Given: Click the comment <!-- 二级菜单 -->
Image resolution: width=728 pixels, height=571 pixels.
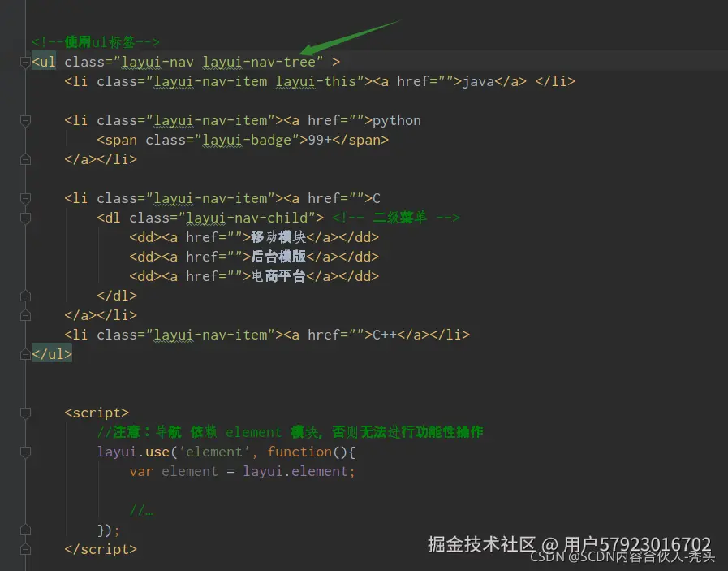Looking at the screenshot, I should (395, 218).
